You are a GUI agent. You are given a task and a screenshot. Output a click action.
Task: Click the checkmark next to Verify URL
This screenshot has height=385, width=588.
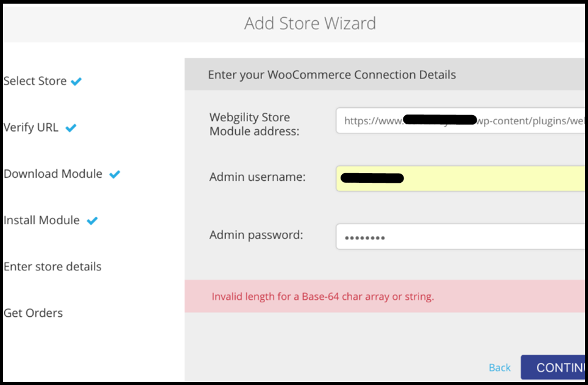tap(71, 128)
